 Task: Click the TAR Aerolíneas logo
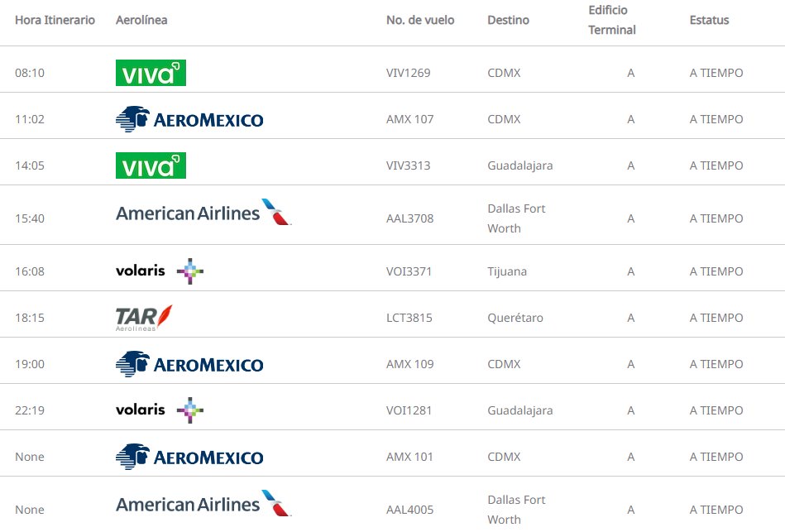[x=144, y=318]
